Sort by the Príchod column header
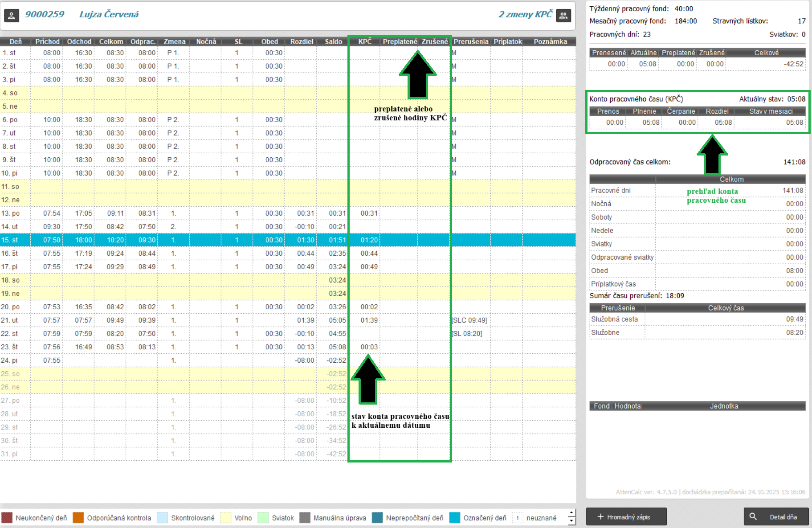812x528 pixels. click(x=47, y=41)
